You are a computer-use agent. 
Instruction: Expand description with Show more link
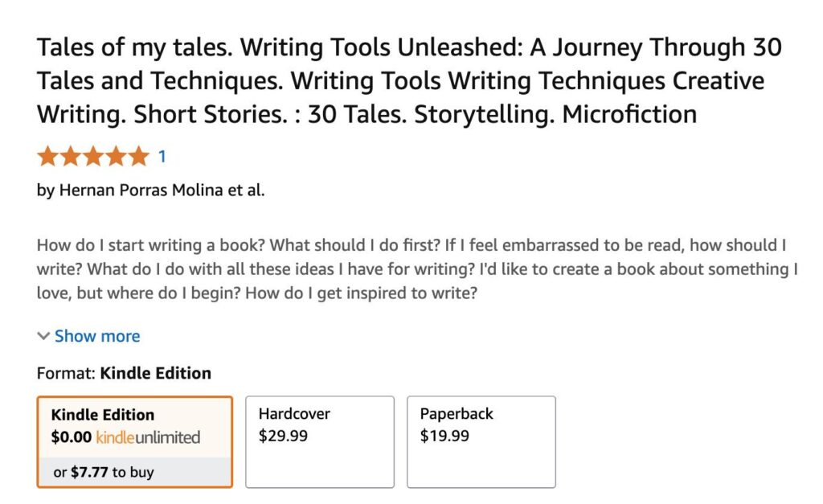[96, 336]
